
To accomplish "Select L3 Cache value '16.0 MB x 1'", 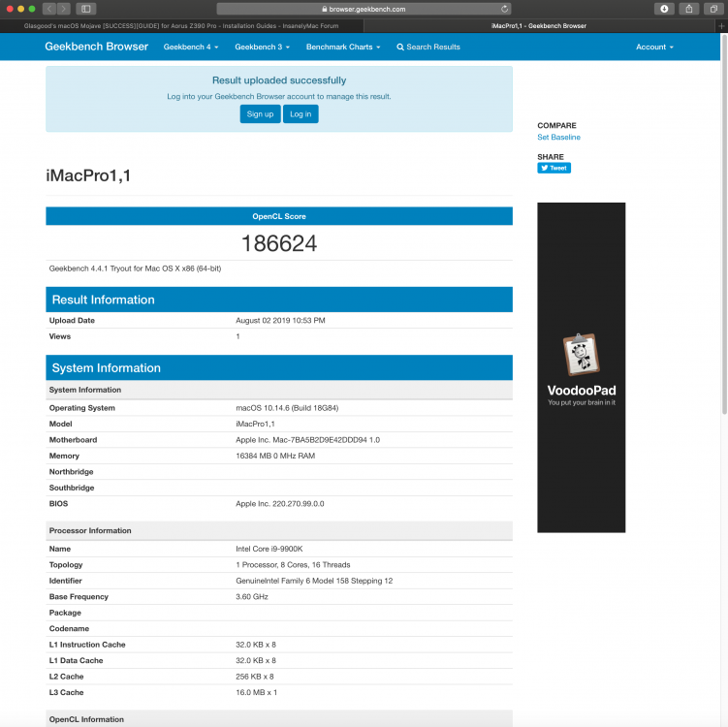I will point(256,692).
